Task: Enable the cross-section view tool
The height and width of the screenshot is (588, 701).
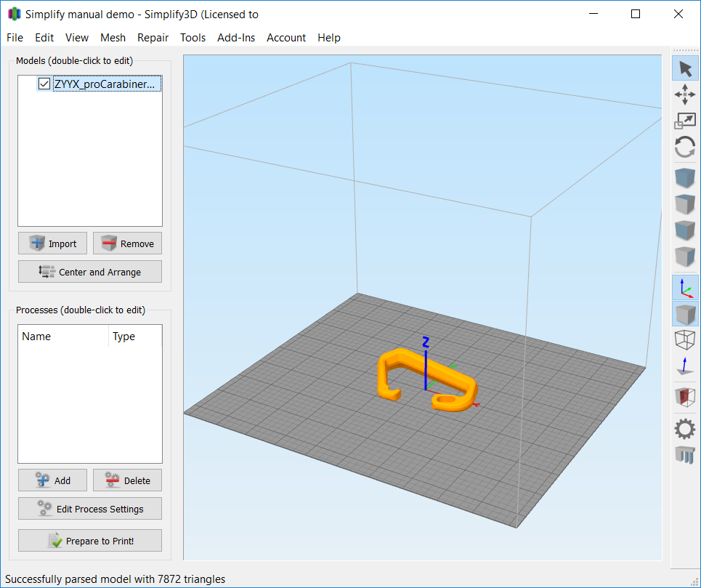Action: [685, 396]
